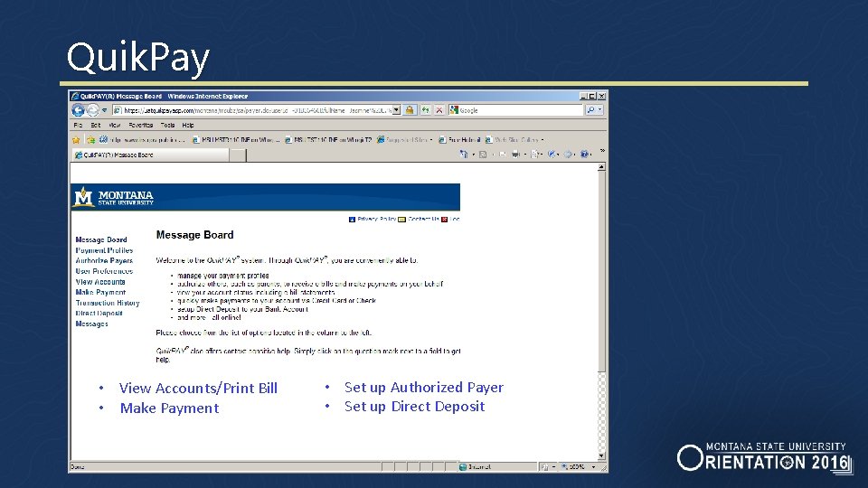Click the blue Help question icon

pyautogui.click(x=585, y=155)
